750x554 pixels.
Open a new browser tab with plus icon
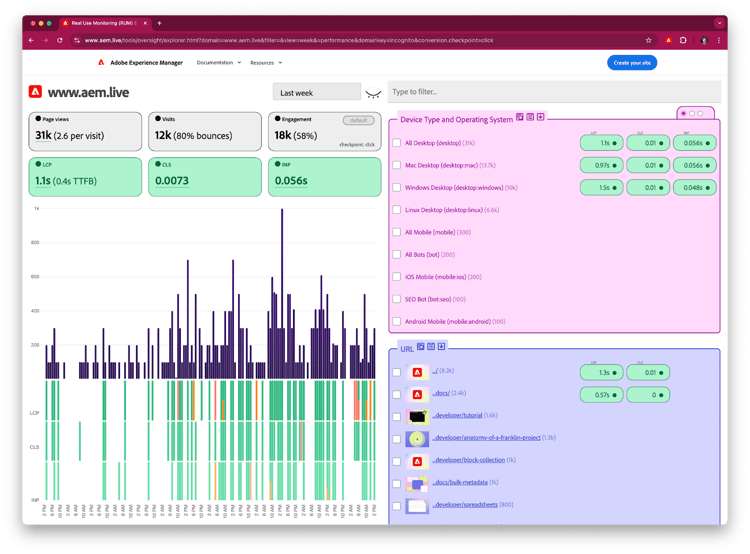click(159, 23)
